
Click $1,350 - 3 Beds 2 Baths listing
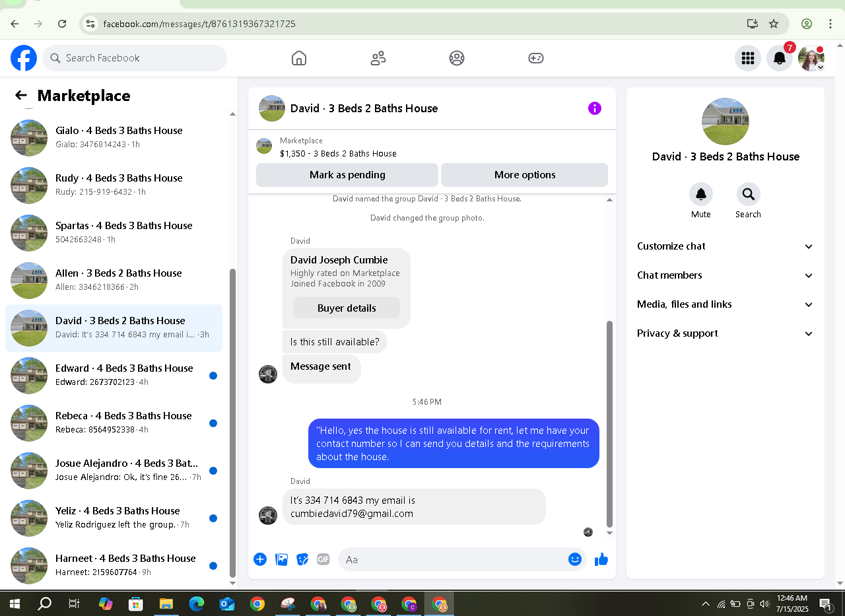(338, 153)
